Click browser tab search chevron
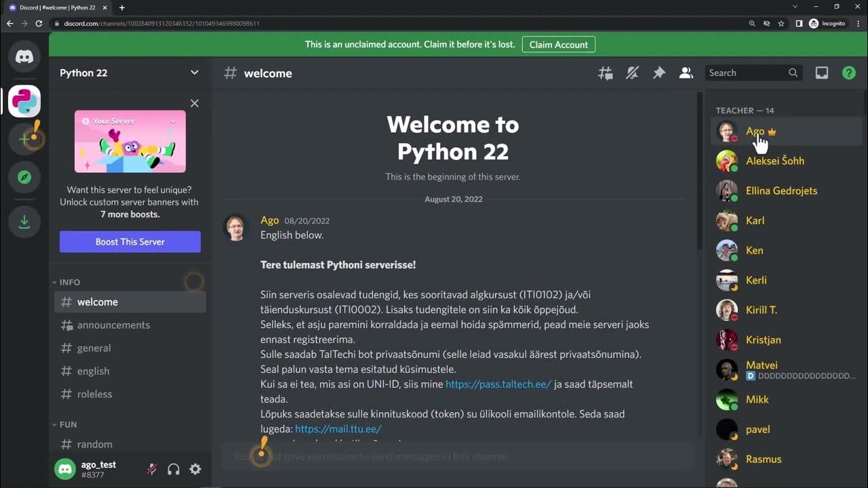The width and height of the screenshot is (868, 488). point(795,7)
